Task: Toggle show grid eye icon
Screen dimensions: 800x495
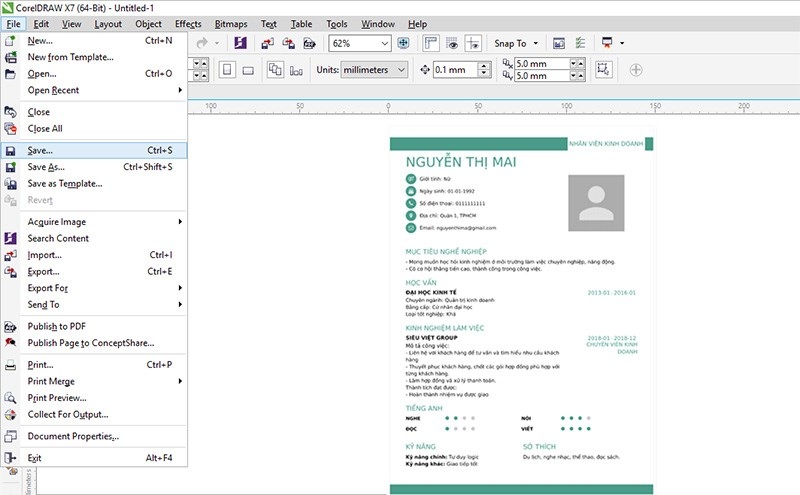Action: tap(453, 43)
